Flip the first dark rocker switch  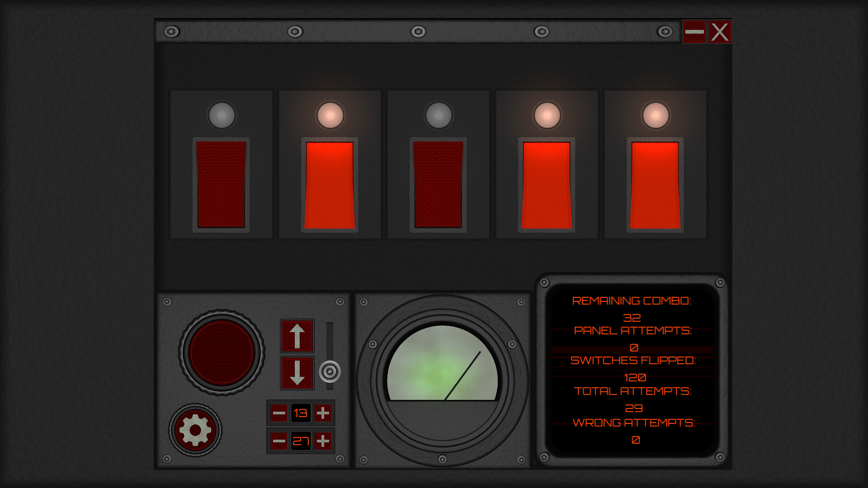pos(221,185)
